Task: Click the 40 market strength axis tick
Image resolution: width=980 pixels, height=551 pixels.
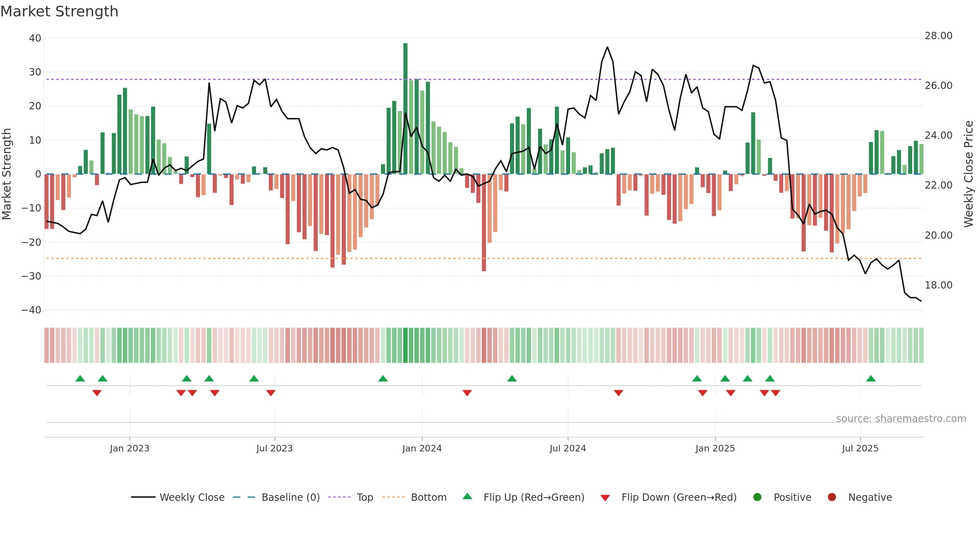Action: [x=35, y=38]
